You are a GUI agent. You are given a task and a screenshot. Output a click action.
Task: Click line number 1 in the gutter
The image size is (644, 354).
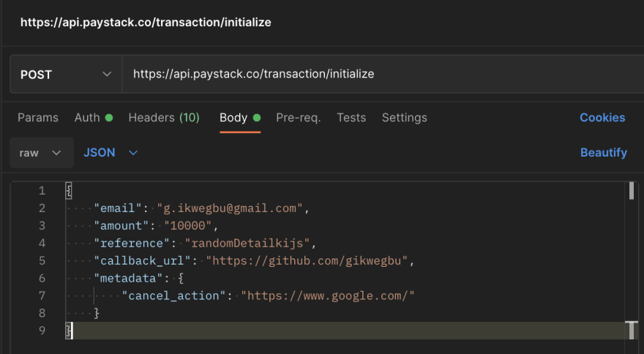coord(42,191)
